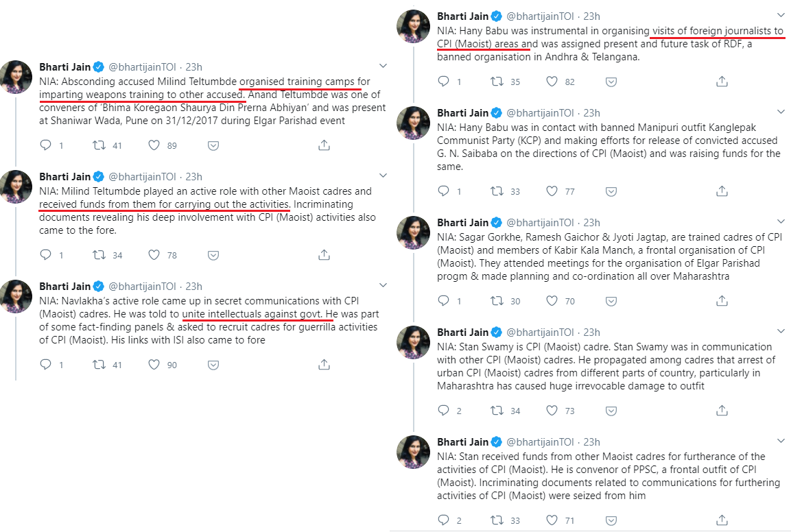
Task: Expand the chevron menu on Stan Swamy cadre tweet
Action: pyautogui.click(x=781, y=331)
